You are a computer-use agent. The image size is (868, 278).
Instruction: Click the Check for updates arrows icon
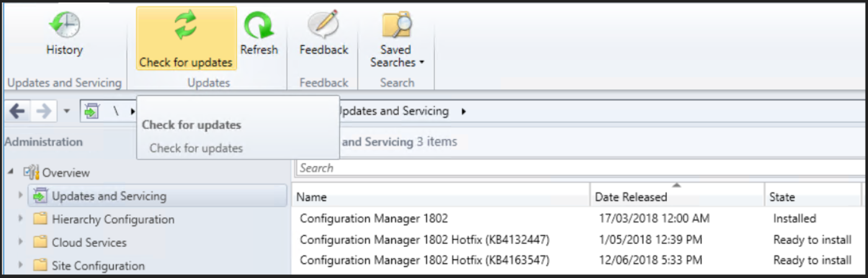tap(186, 26)
